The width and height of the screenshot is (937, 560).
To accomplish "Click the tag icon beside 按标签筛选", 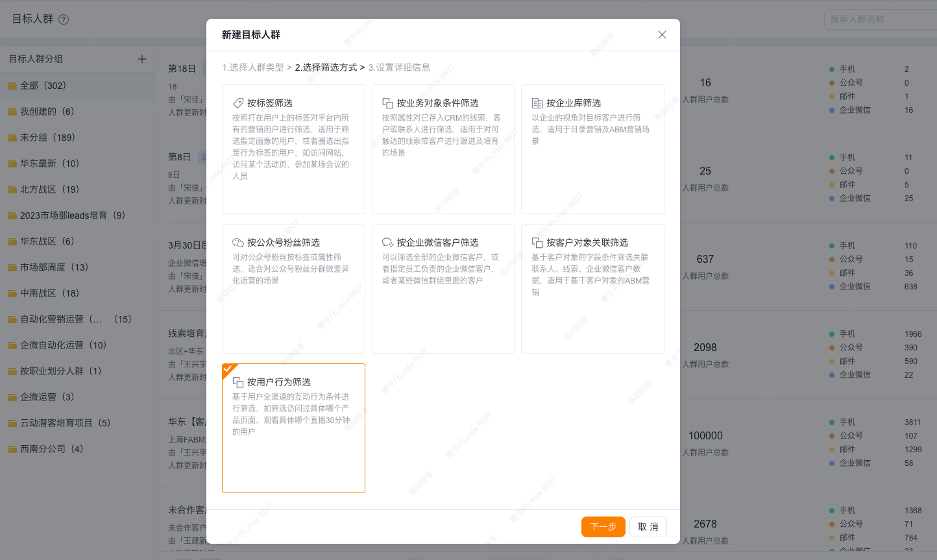I will [238, 103].
